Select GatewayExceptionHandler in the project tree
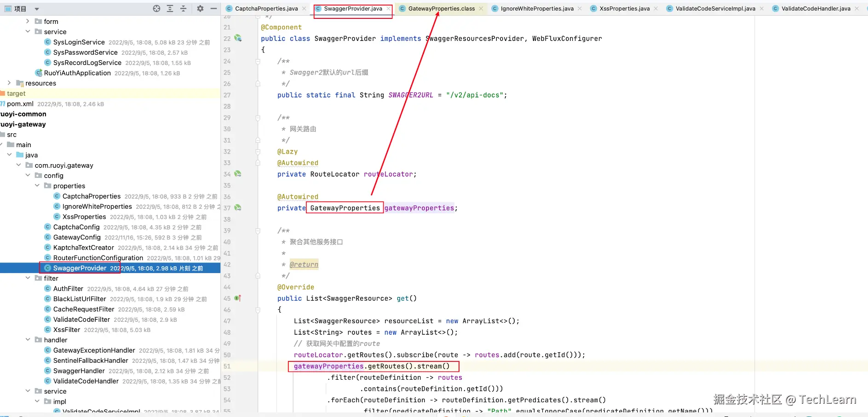The width and height of the screenshot is (868, 417). (94, 350)
